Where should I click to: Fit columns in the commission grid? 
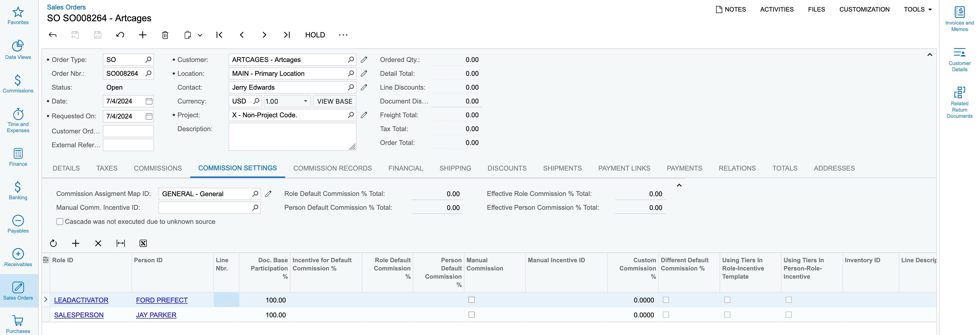(121, 243)
